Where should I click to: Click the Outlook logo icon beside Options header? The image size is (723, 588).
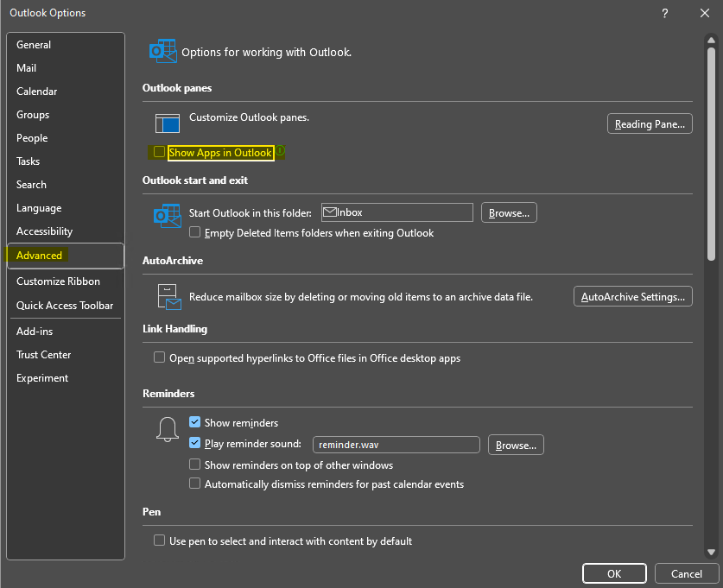pyautogui.click(x=162, y=51)
